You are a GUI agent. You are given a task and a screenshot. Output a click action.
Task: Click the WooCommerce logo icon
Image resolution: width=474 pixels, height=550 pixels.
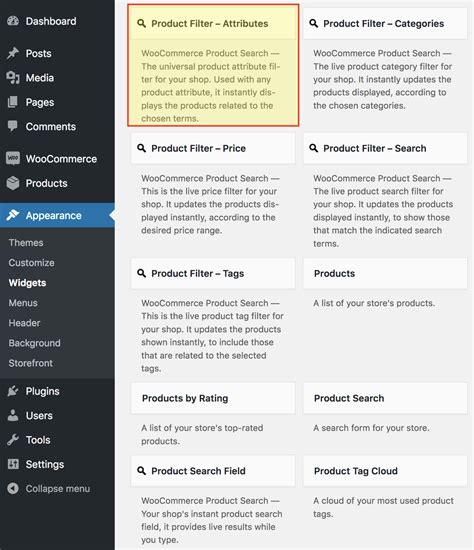(x=13, y=159)
